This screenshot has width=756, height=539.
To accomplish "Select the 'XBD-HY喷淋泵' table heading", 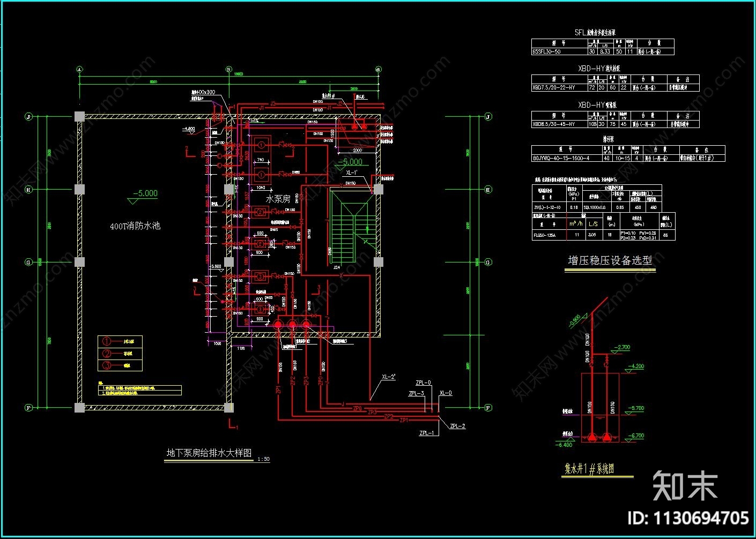I will click(x=597, y=105).
